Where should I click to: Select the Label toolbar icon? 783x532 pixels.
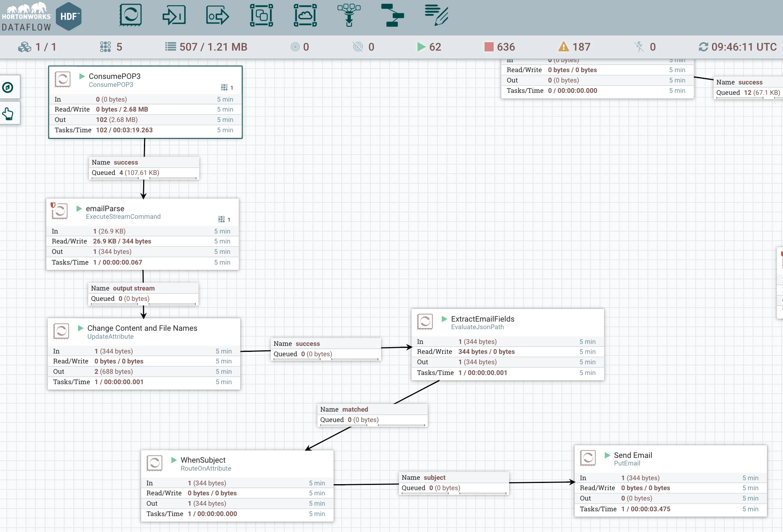tap(437, 15)
